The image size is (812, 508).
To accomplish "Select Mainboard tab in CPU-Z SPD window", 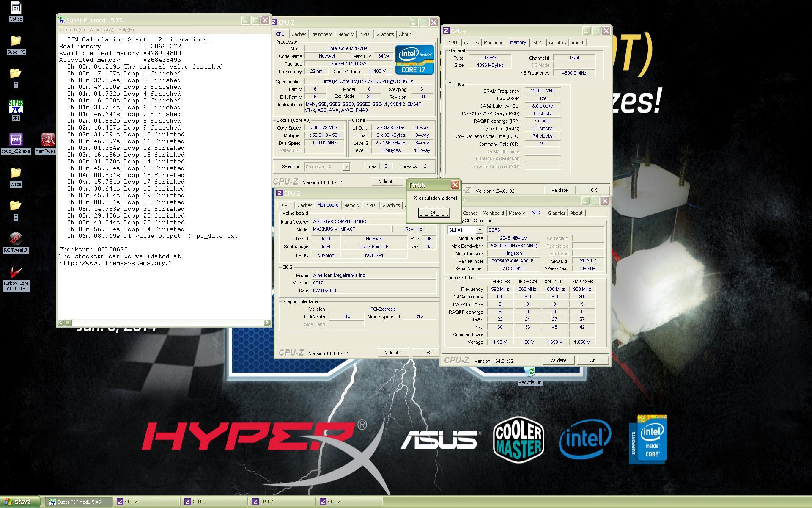I will coord(493,213).
